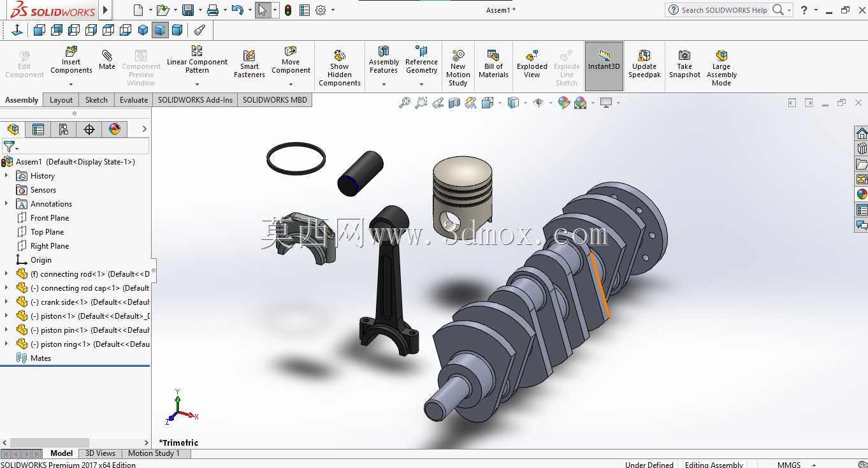The image size is (868, 468).
Task: Open the MMGS units status entry
Action: [789, 465]
